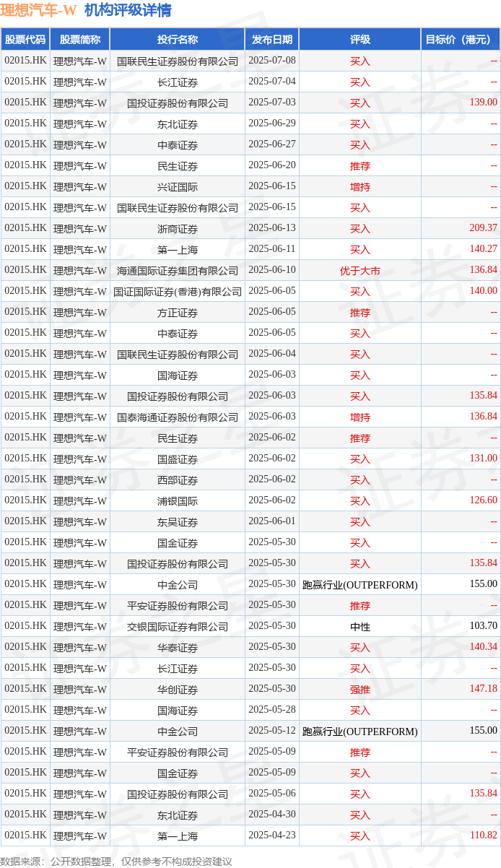Click target price 147.18
The image size is (501, 868).
coord(483,689)
